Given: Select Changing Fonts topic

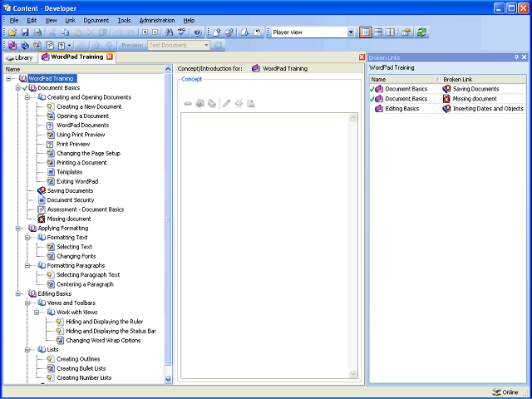Looking at the screenshot, I should [x=76, y=256].
